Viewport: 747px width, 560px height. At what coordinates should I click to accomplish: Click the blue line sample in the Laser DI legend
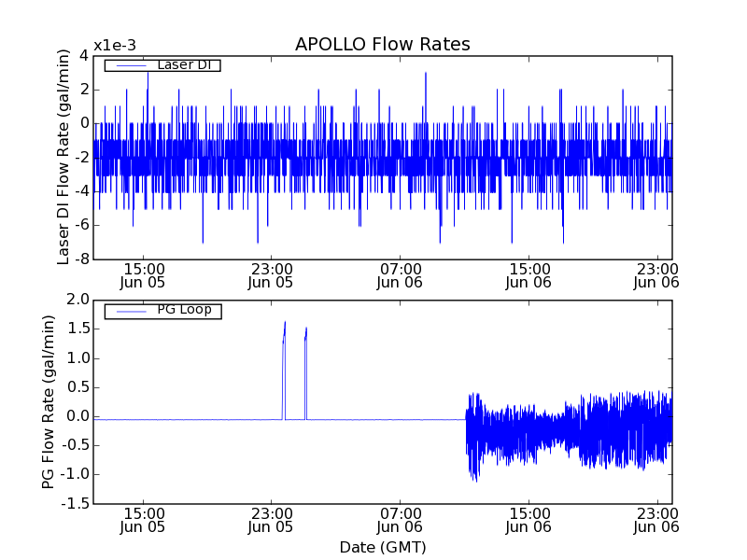tap(131, 65)
